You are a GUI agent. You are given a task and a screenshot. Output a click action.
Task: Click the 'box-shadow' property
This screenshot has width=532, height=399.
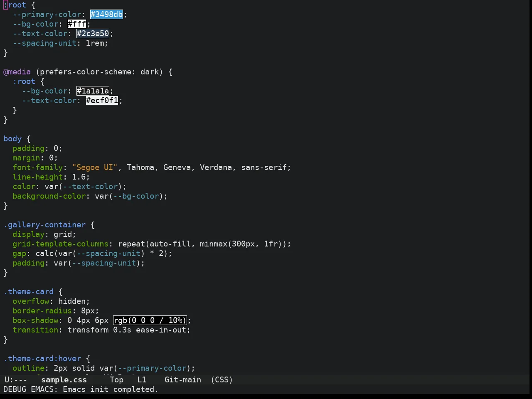(35, 320)
